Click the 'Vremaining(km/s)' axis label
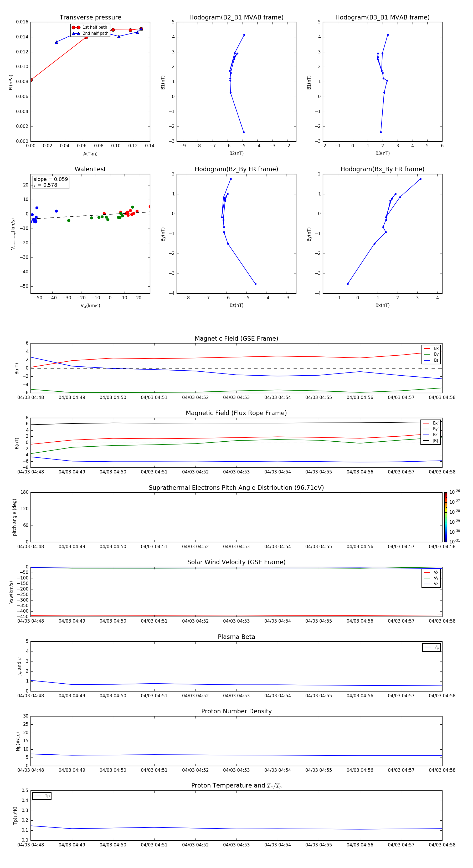473x868 pixels. (x=13, y=234)
